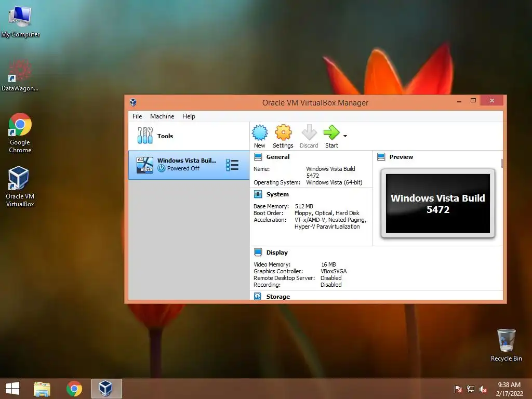
Task: Click the VBoxSVGA graphics controller value
Action: pyautogui.click(x=334, y=271)
